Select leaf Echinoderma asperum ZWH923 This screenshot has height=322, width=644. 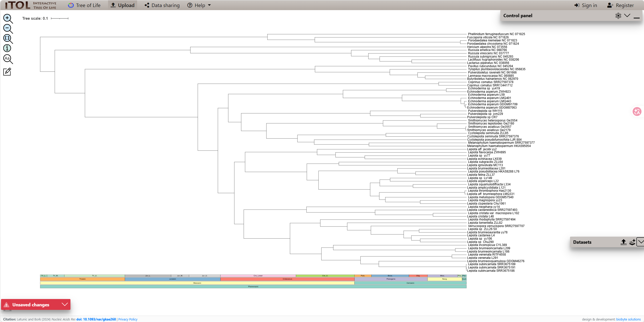[x=489, y=92]
